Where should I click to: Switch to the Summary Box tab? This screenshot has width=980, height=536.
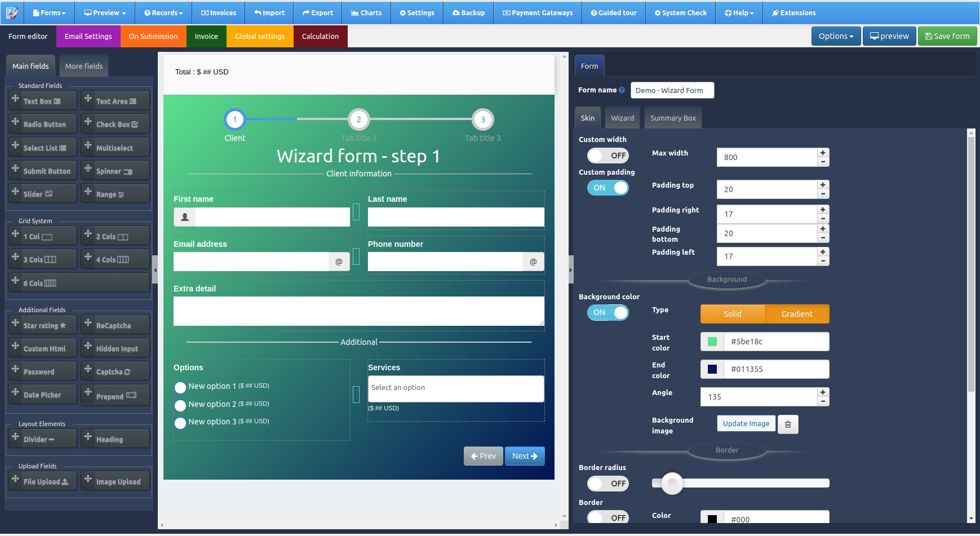[672, 118]
